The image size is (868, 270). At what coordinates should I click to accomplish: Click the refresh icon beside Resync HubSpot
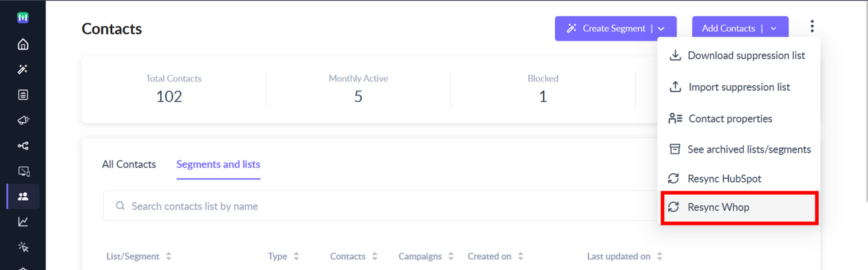point(674,179)
